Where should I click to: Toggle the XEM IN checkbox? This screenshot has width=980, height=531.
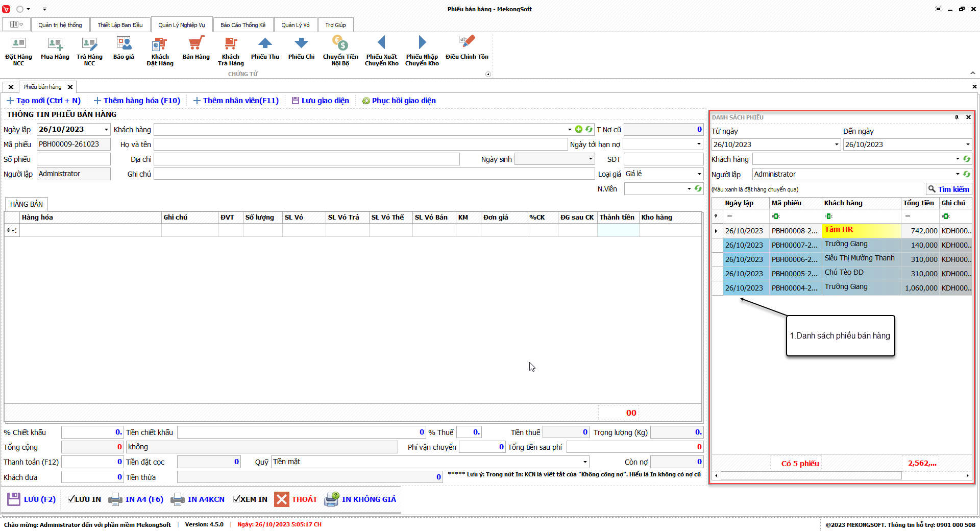237,499
